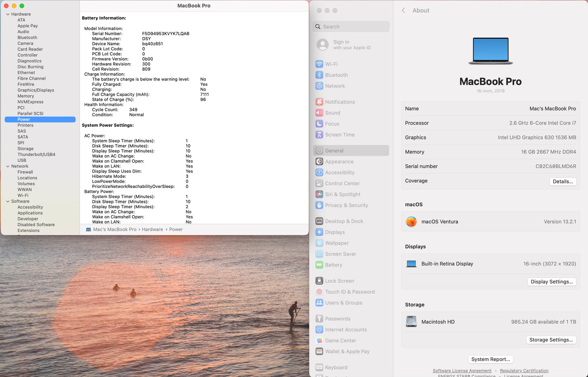Select Thunderbolt/USB4 in the sidebar
The width and height of the screenshot is (588, 377).
36,155
